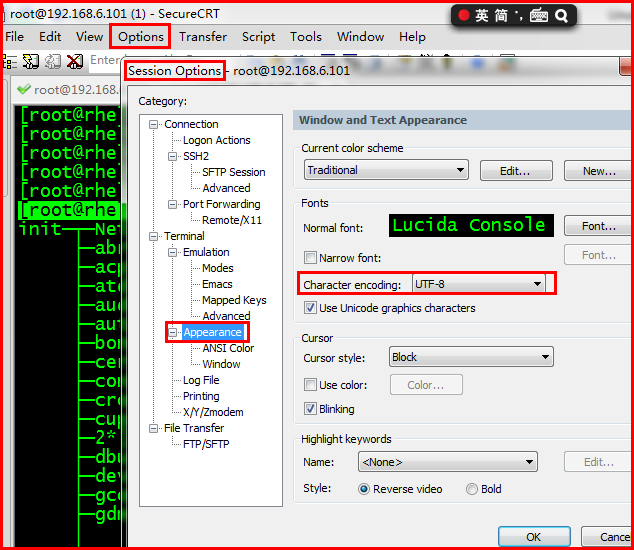Screen dimensions: 634x550
Task: Toggle the Narrow font checkbox
Action: pyautogui.click(x=310, y=258)
